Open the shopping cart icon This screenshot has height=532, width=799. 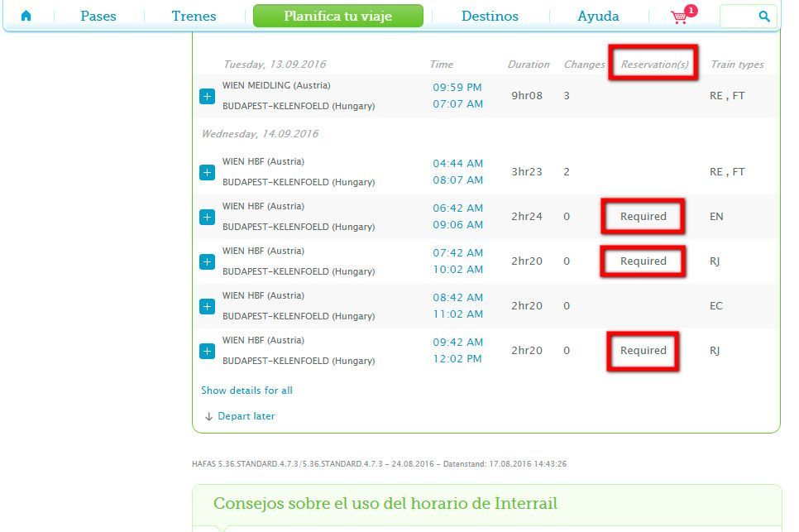click(x=680, y=17)
